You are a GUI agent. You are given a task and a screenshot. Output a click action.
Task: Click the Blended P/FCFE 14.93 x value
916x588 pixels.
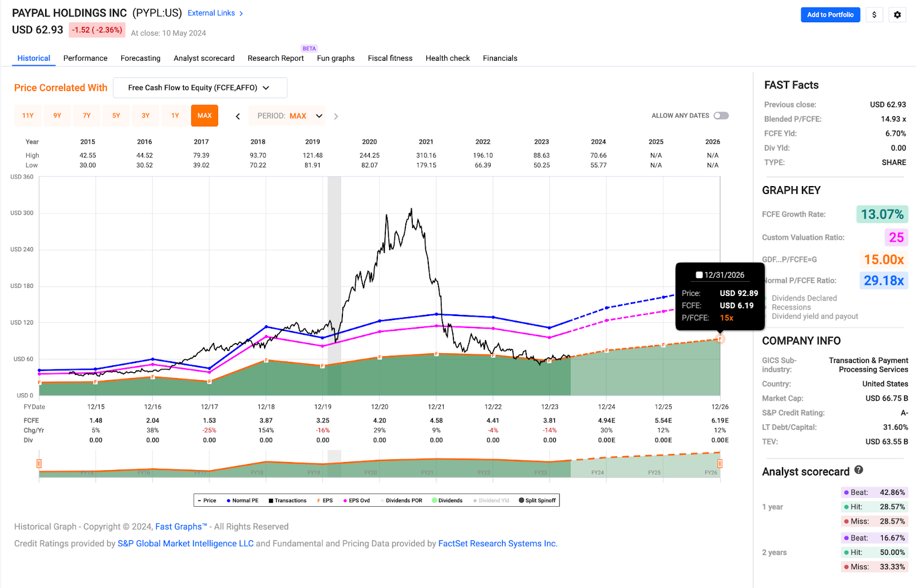(893, 119)
